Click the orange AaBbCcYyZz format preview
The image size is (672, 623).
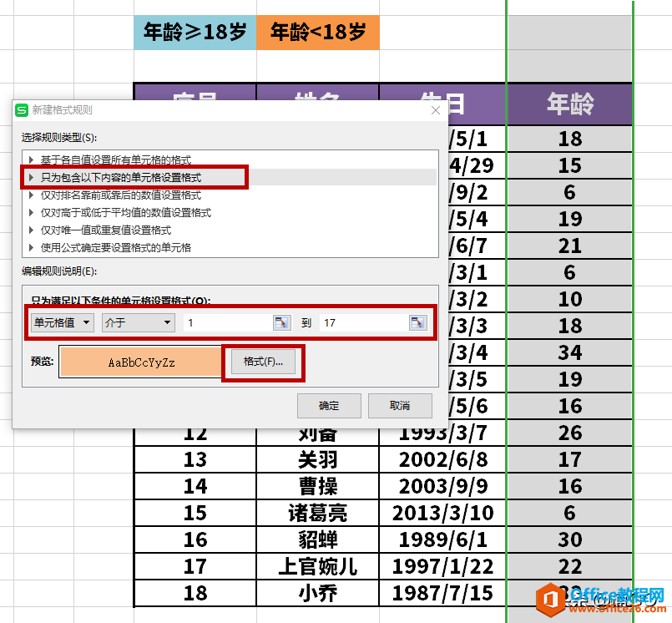[141, 362]
